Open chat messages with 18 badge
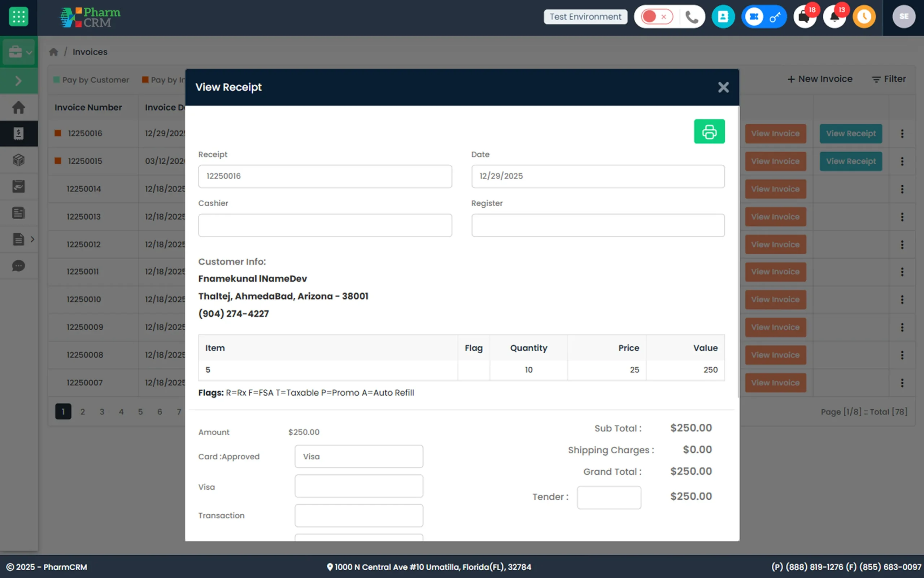 click(805, 17)
